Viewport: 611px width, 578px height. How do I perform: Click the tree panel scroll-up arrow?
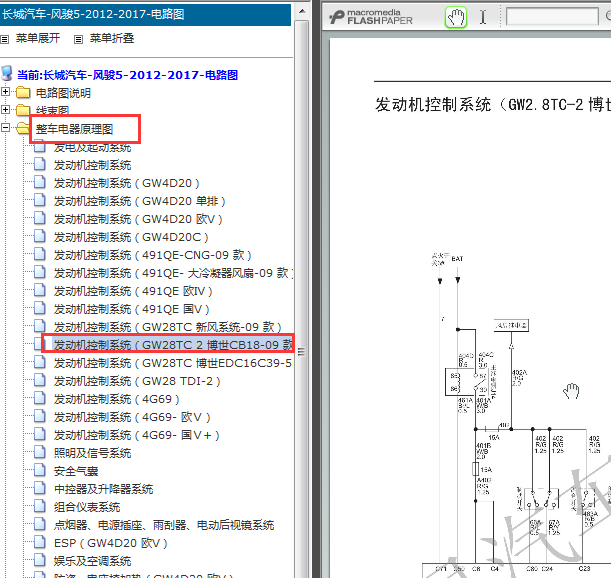(x=302, y=11)
